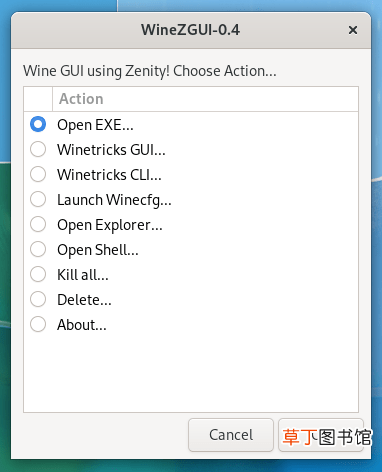Click the Winetricks GUI... row text
The width and height of the screenshot is (382, 472).
tap(111, 150)
